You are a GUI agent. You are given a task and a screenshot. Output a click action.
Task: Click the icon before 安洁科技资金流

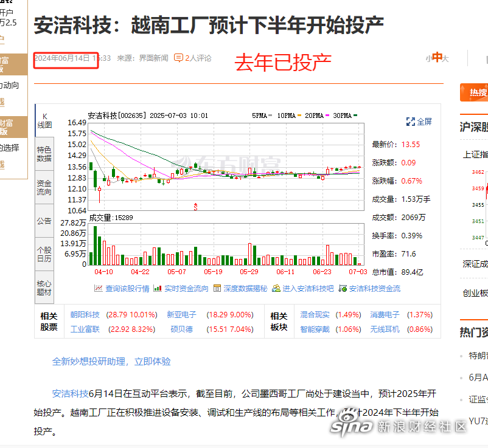pyautogui.click(x=343, y=289)
